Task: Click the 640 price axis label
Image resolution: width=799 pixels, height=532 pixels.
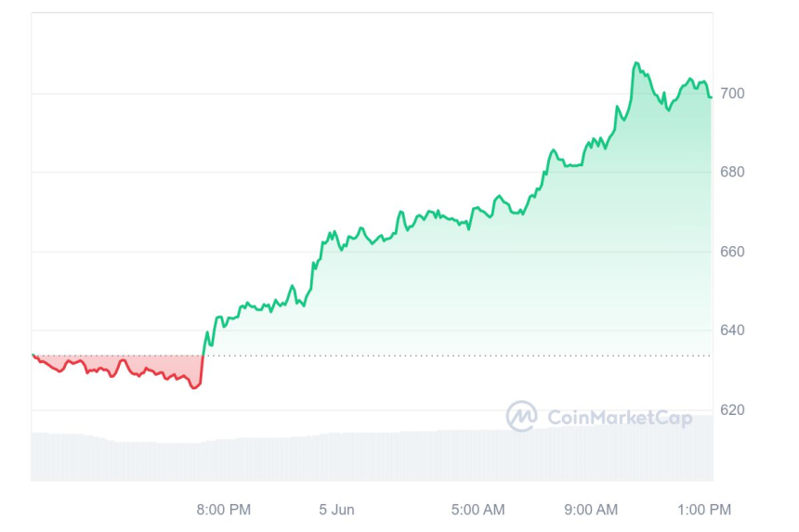Action: [x=732, y=331]
